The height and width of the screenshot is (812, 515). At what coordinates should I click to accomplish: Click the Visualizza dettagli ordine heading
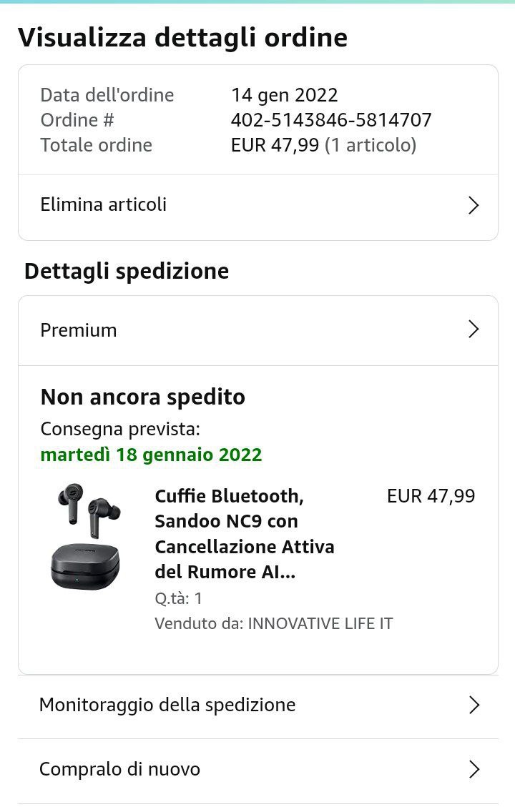(x=182, y=37)
